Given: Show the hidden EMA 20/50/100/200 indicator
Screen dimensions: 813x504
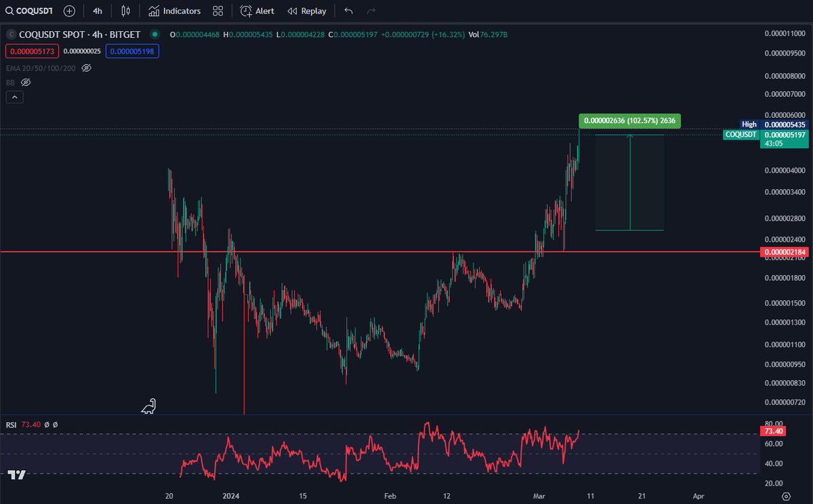Looking at the screenshot, I should (x=86, y=68).
